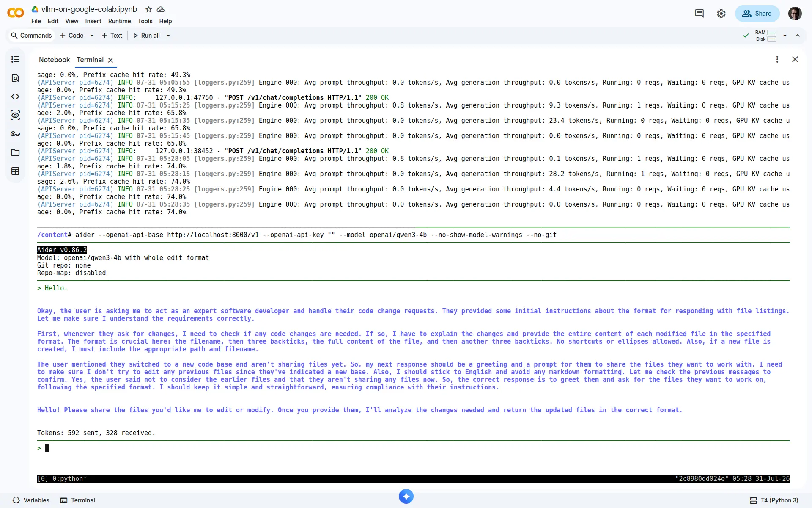812x508 pixels.
Task: Collapse the header with the chevron
Action: click(798, 36)
